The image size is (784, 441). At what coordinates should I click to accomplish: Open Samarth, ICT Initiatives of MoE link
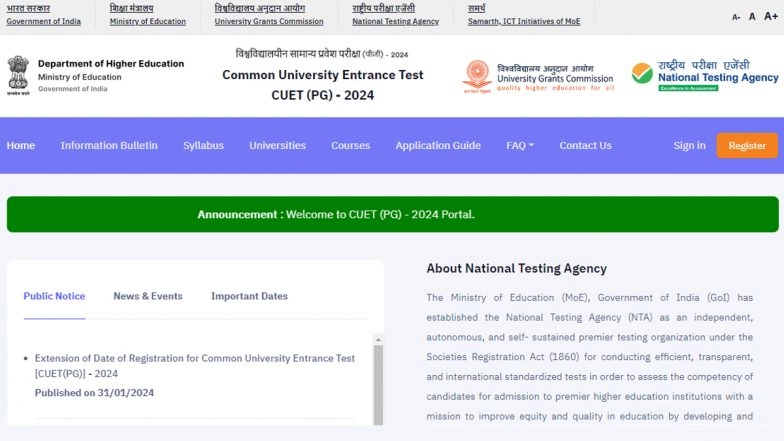click(x=524, y=22)
